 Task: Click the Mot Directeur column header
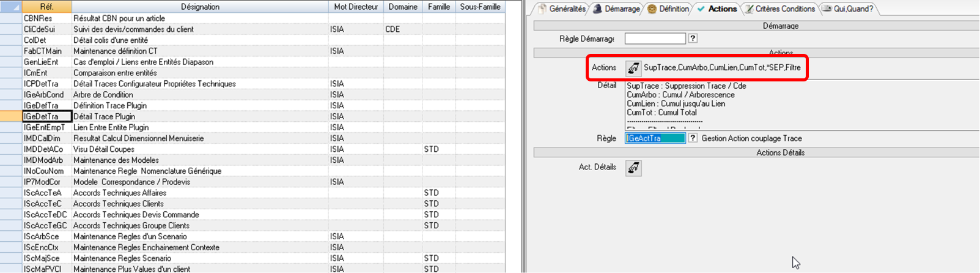tap(356, 7)
